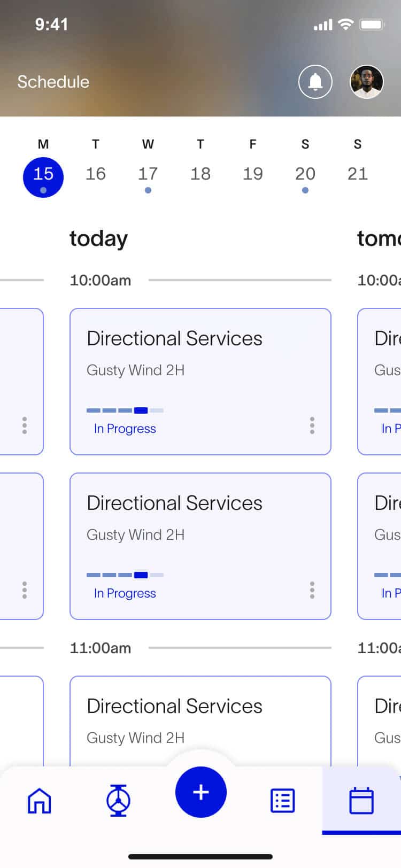This screenshot has width=401, height=868.
Task: Select the calendar schedule tab
Action: pyautogui.click(x=361, y=801)
